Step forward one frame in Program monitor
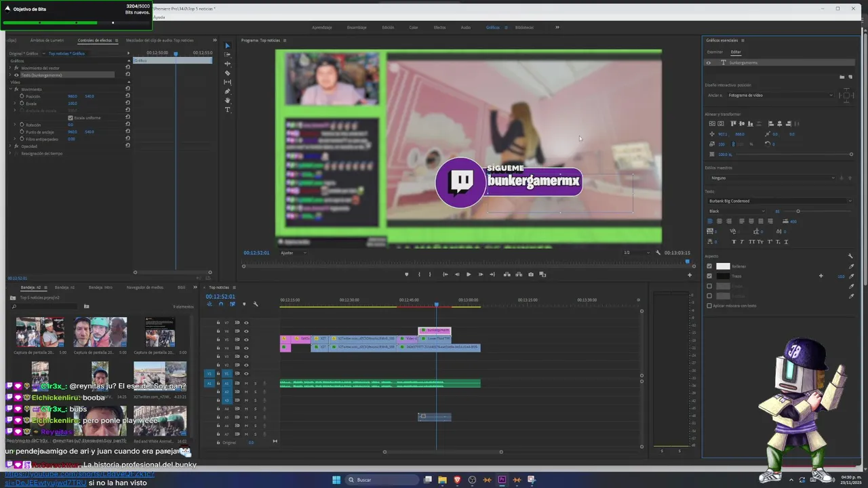868x488 pixels. tap(480, 274)
